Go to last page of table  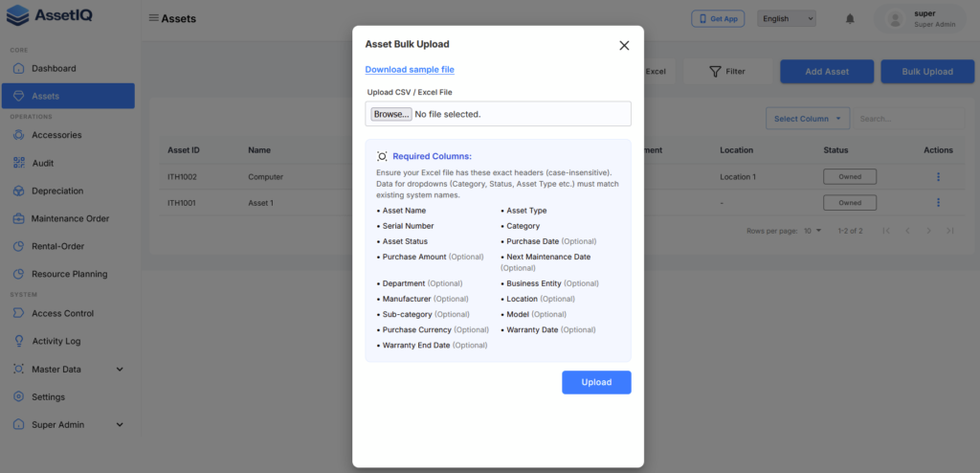pos(950,231)
